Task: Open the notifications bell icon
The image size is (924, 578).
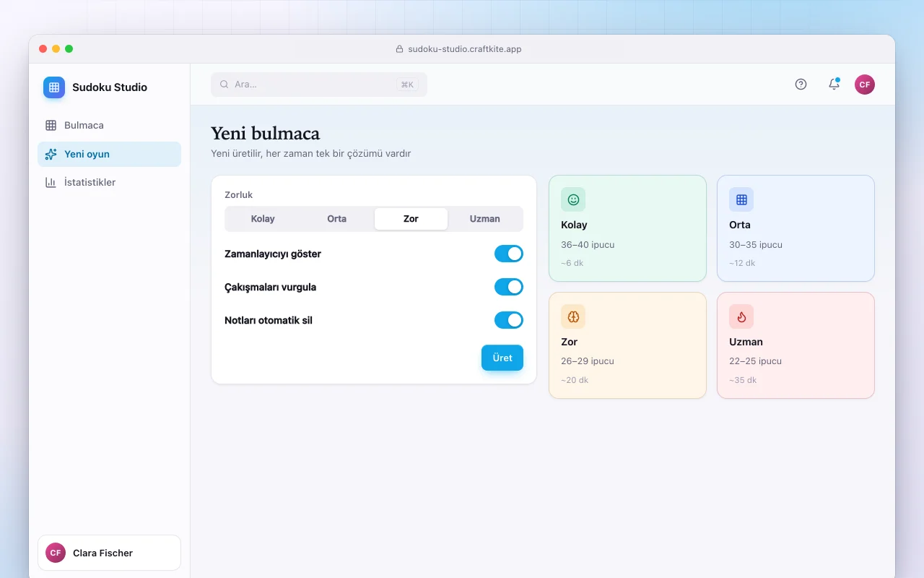Action: 834,85
